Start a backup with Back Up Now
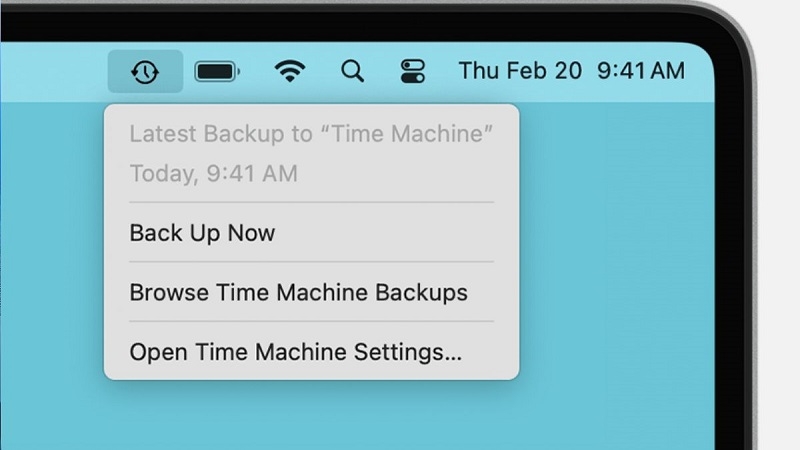Viewport: 800px width, 450px height. (x=202, y=233)
